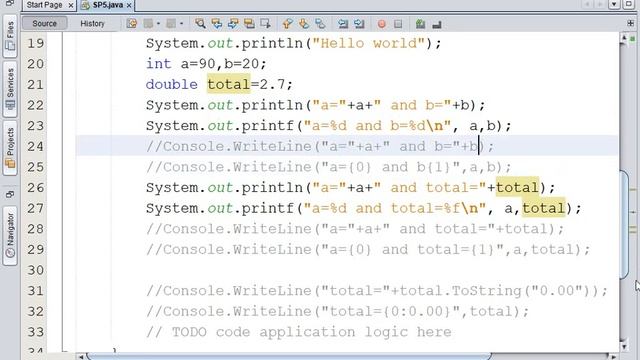Viewport: 640px width, 360px height.
Task: Click the horizontal scrollbar left arrow
Action: [x=81, y=357]
